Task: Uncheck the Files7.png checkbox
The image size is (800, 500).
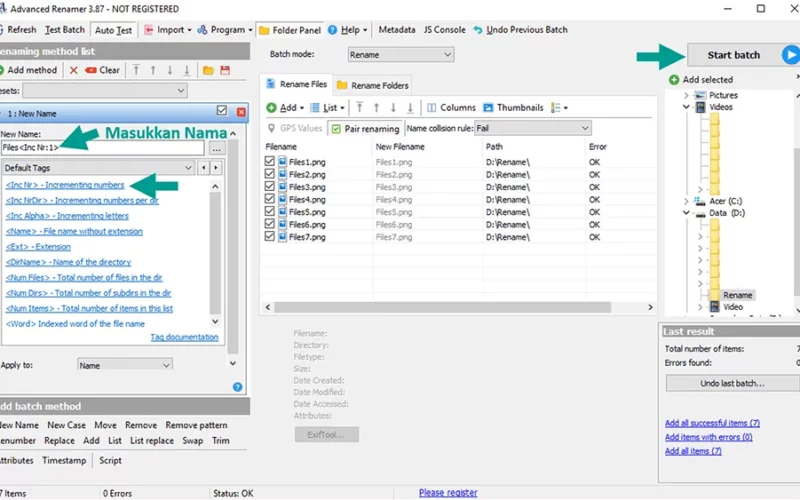Action: pyautogui.click(x=269, y=236)
